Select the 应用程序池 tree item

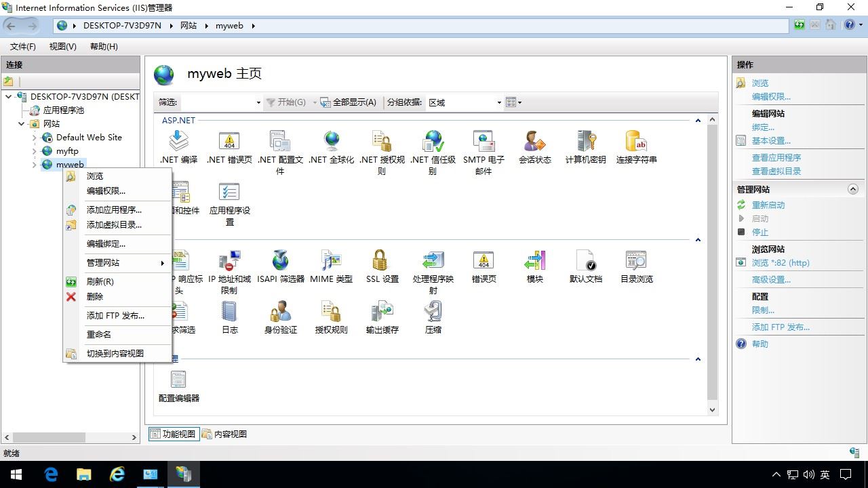click(64, 110)
